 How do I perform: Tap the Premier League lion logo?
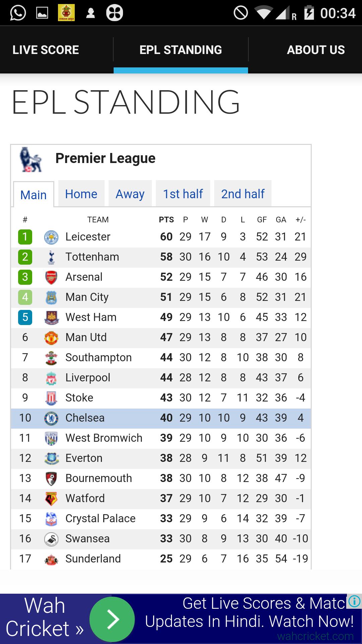tap(31, 160)
